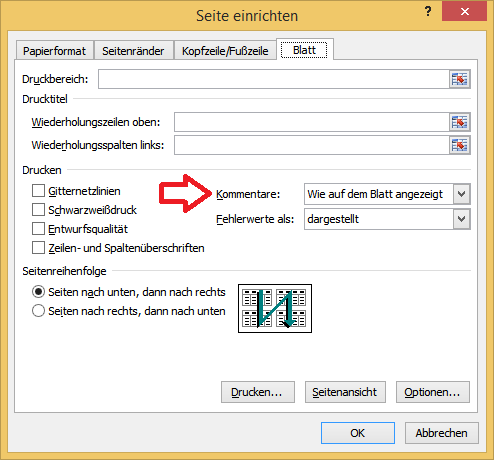The image size is (494, 460).
Task: Select Seiten nach unten, dann nach rechts
Action: pyautogui.click(x=38, y=292)
